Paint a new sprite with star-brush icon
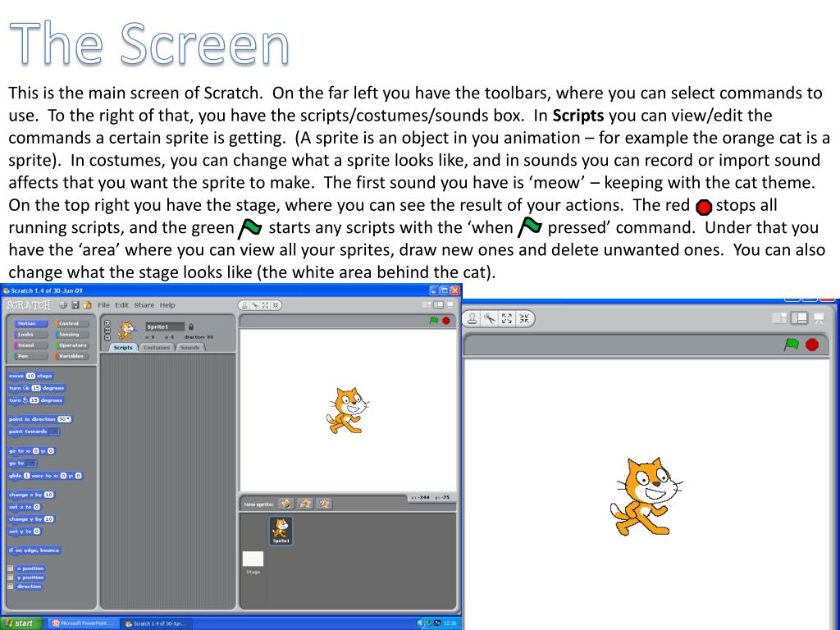Image resolution: width=840 pixels, height=630 pixels. [x=286, y=504]
